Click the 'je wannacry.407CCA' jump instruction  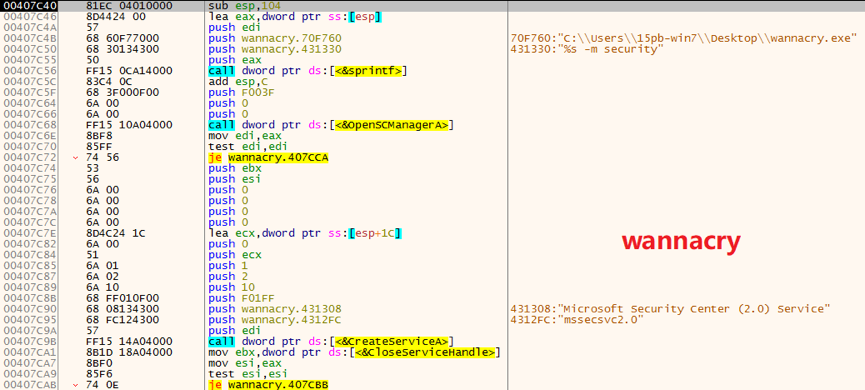[269, 157]
